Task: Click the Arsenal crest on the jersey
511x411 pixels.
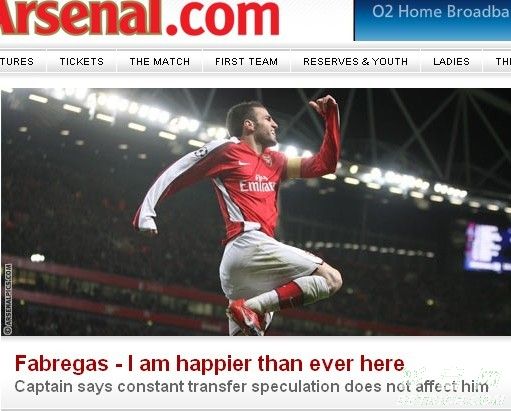Action: 267,160
